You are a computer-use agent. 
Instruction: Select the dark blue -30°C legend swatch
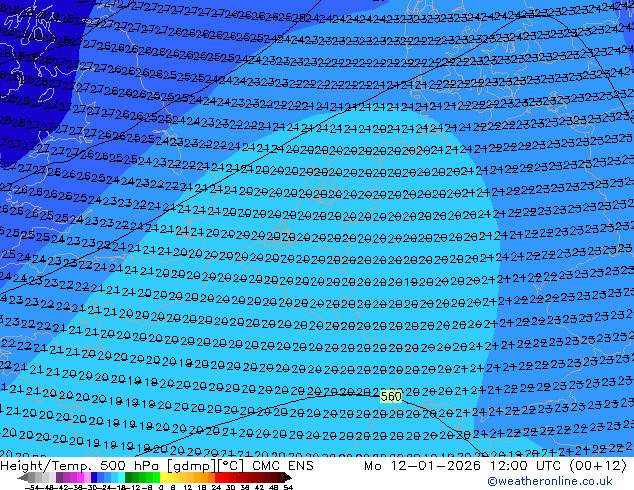click(94, 477)
